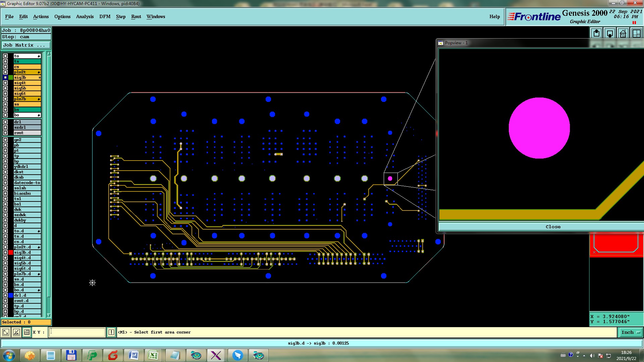Open the Job Matrix panel
The image size is (644, 362).
pos(26,45)
